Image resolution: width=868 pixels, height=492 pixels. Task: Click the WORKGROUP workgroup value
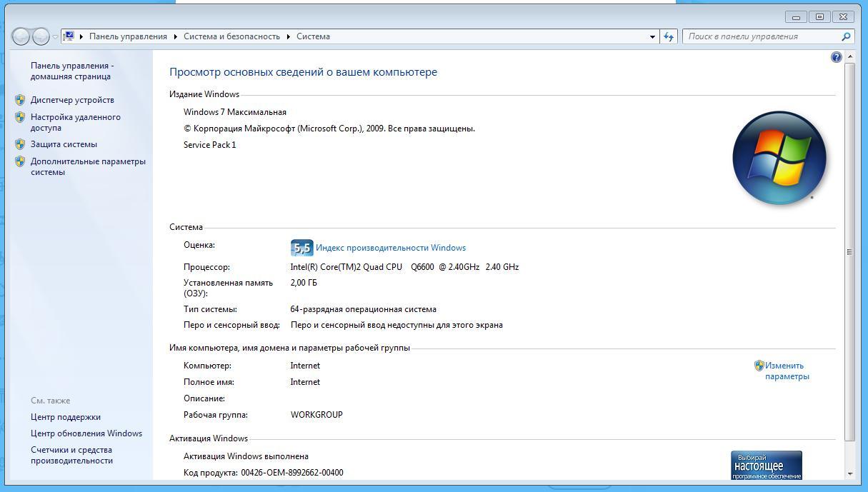pos(316,415)
